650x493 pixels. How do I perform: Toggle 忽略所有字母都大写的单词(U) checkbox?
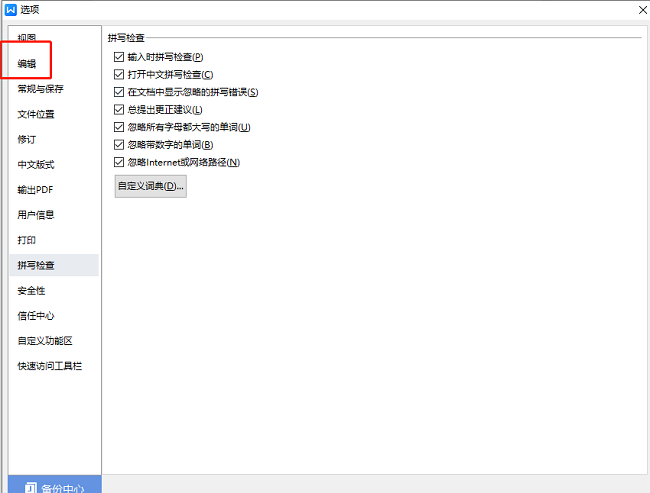click(x=119, y=127)
